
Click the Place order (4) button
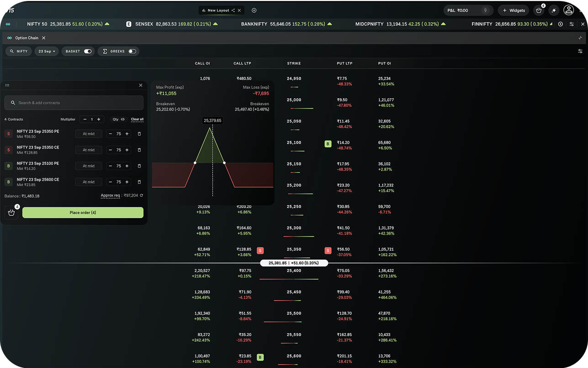[x=83, y=213]
